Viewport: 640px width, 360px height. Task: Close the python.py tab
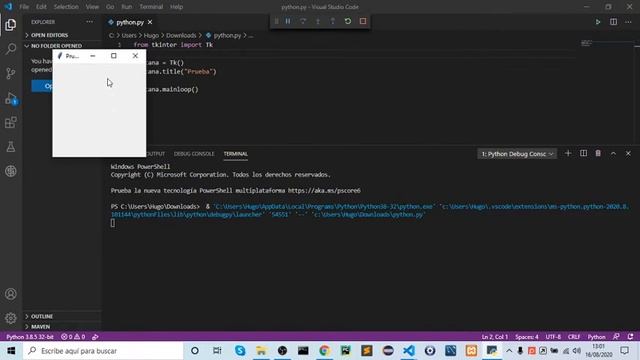coord(150,22)
